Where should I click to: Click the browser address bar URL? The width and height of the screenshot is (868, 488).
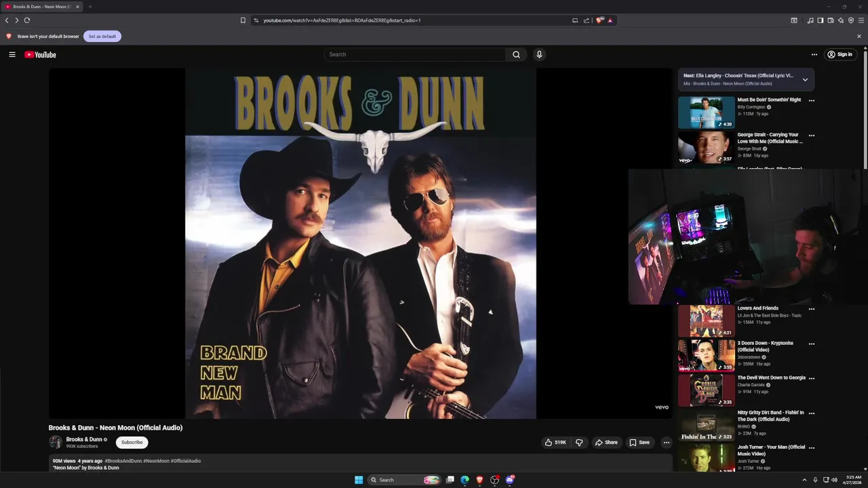342,20
